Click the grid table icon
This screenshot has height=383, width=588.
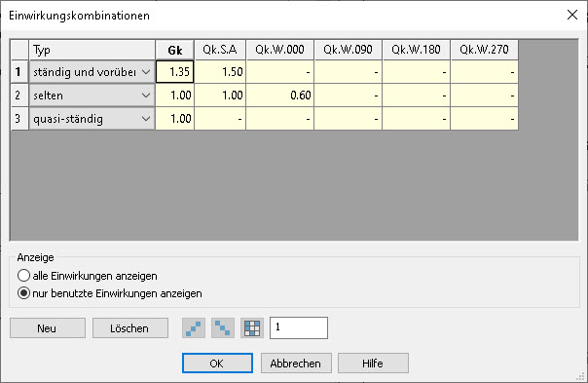252,328
